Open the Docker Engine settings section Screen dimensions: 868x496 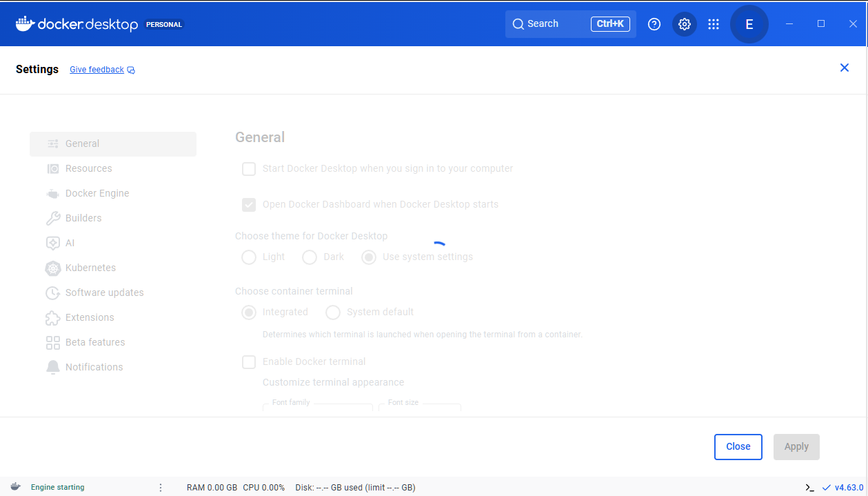point(97,193)
